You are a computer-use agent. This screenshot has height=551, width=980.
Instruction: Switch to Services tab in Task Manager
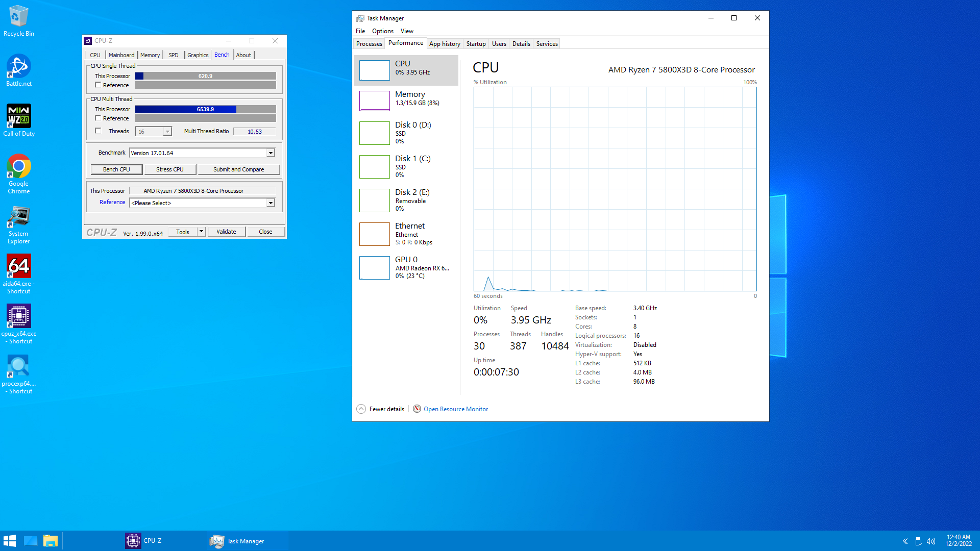pos(547,44)
